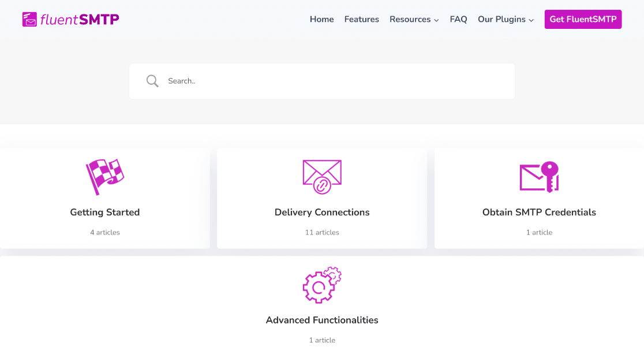This screenshot has width=644, height=350.
Task: Click the search magnifier icon
Action: click(x=152, y=81)
